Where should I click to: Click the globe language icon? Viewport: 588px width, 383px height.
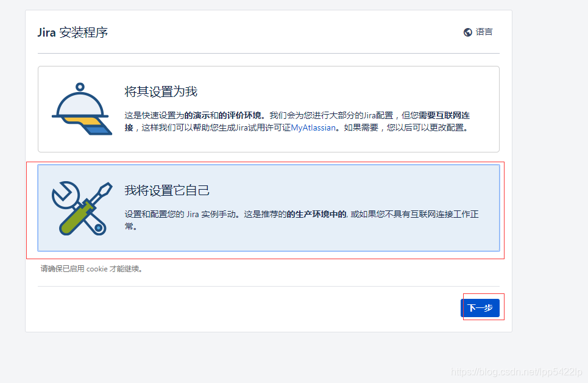(x=467, y=32)
